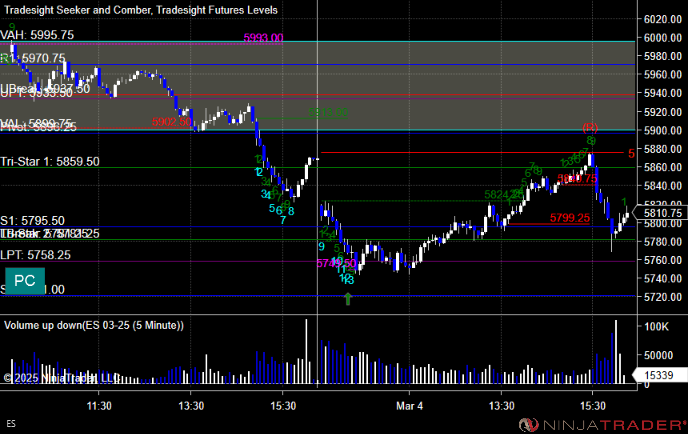Select the R1: 5970.75 level label
688x434 pixels.
(x=33, y=58)
